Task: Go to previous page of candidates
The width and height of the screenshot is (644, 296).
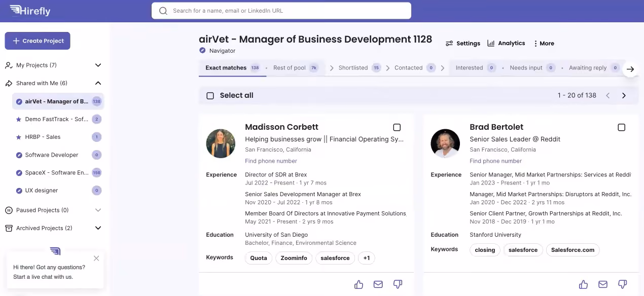Action: point(607,95)
